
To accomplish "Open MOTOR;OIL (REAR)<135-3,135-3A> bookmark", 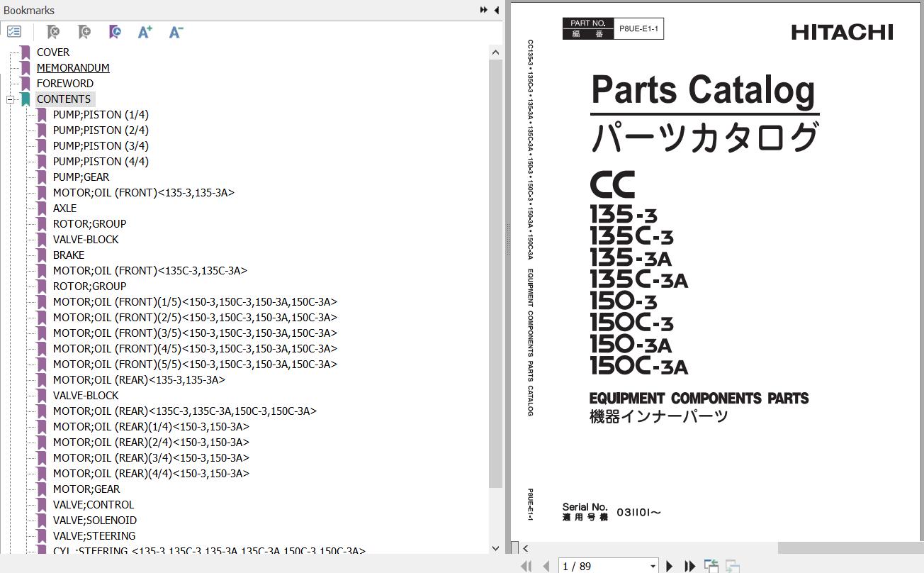I will click(139, 379).
